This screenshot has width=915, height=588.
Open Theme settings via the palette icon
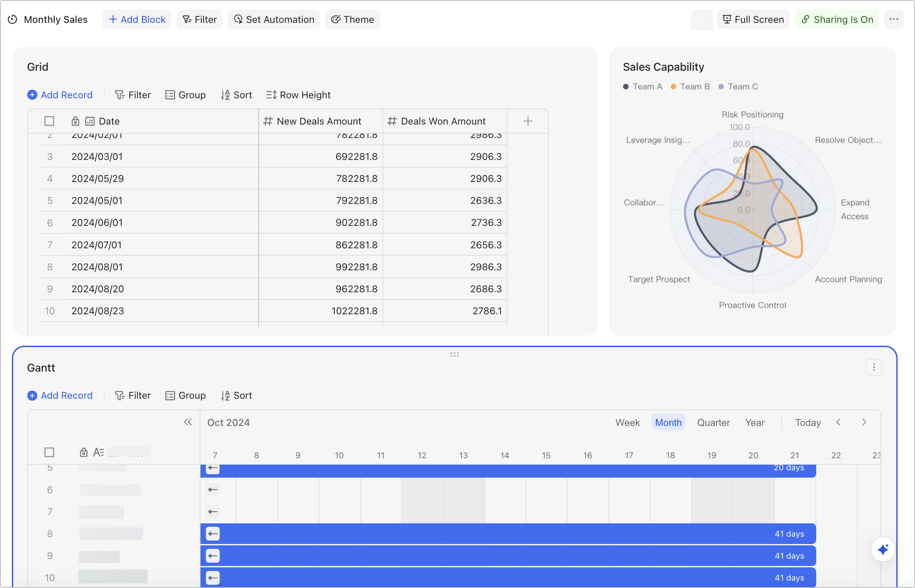click(x=335, y=19)
